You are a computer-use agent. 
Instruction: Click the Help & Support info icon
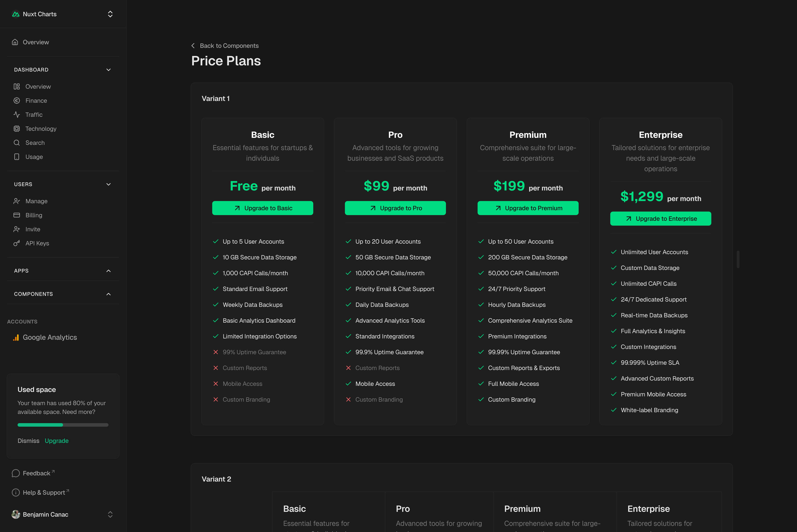pos(16,493)
